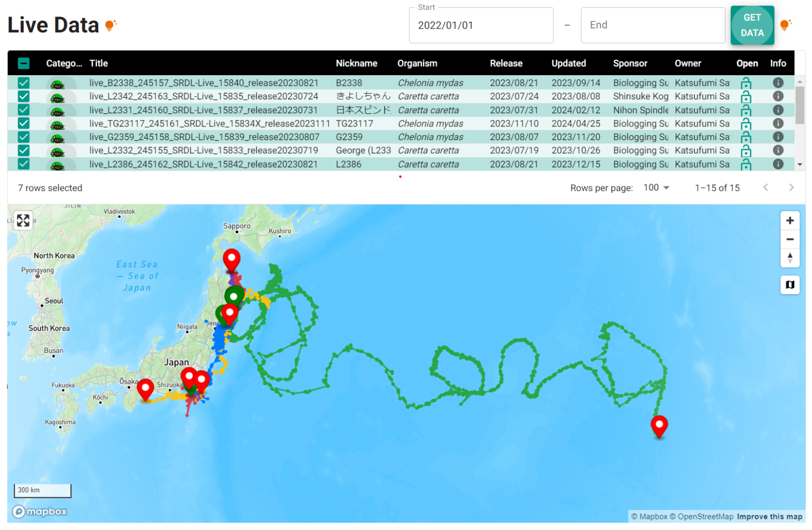The height and width of the screenshot is (530, 812).
Task: Click the Mapbox logo in map corner
Action: [x=40, y=511]
